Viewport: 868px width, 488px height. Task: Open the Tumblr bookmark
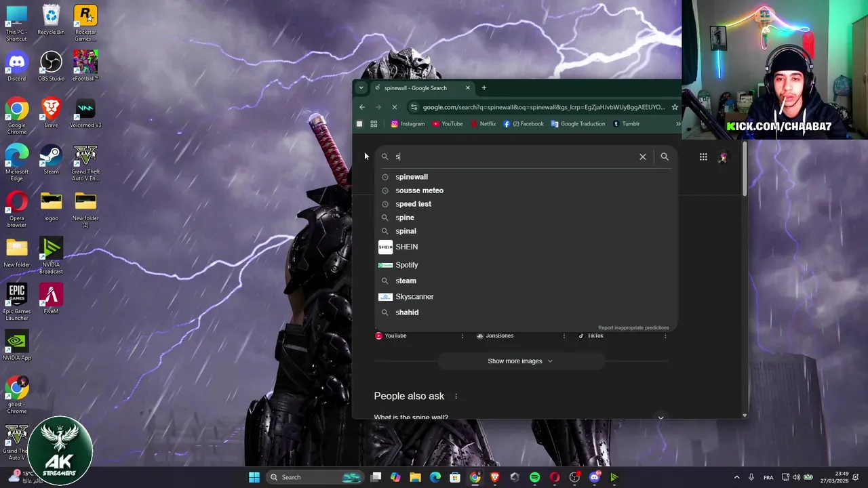pyautogui.click(x=626, y=124)
